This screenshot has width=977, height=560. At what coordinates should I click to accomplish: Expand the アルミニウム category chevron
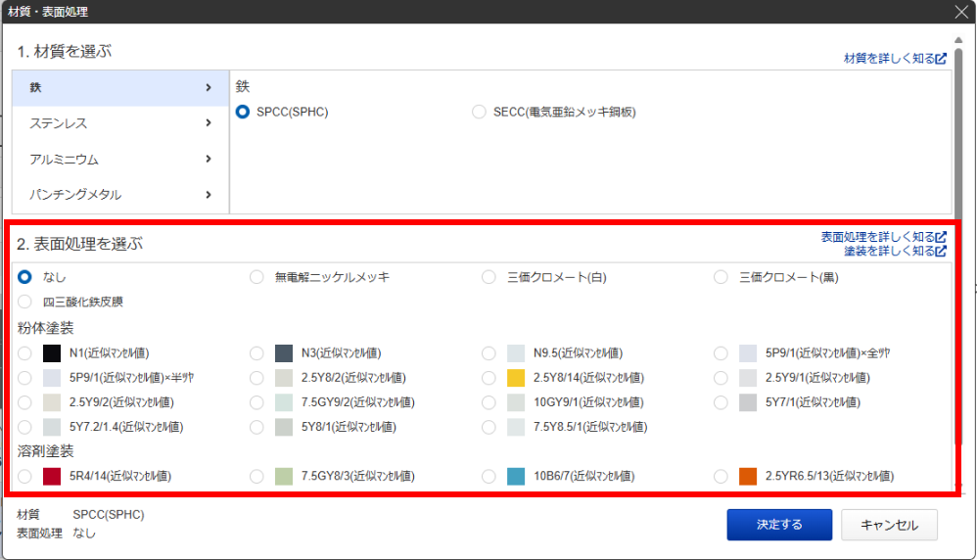209,160
